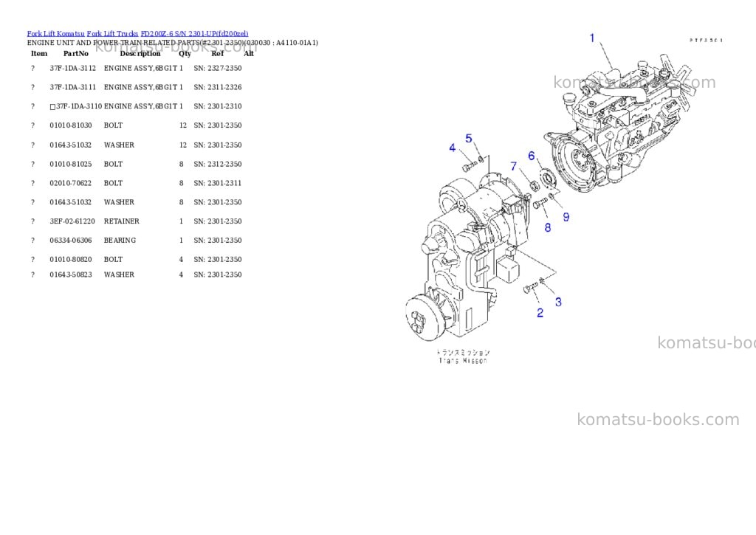Click the Description column header
The height and width of the screenshot is (535, 756).
coord(140,53)
